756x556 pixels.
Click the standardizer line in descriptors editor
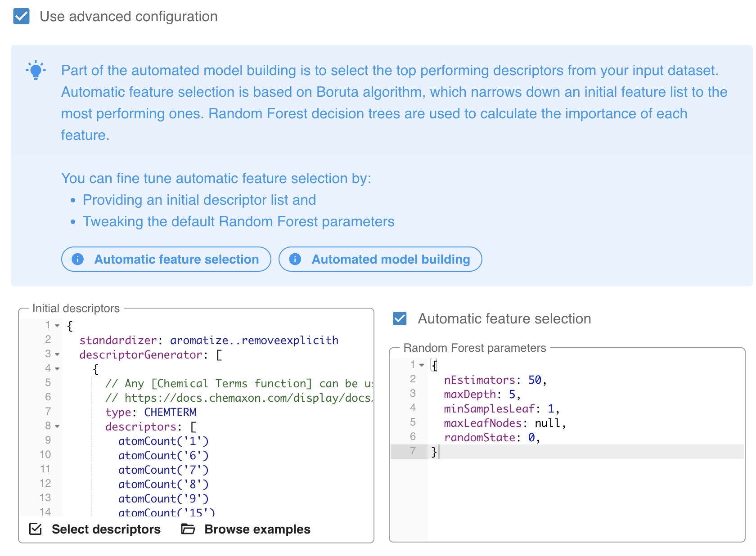[208, 341]
